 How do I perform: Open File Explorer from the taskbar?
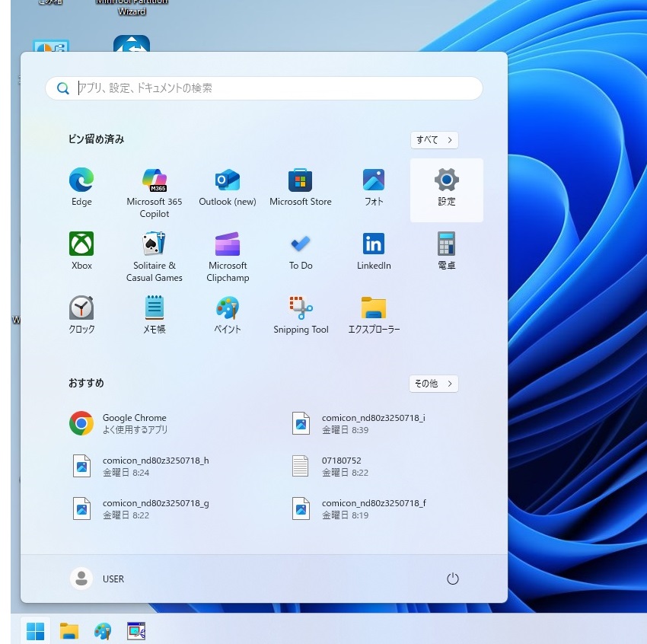point(69,631)
